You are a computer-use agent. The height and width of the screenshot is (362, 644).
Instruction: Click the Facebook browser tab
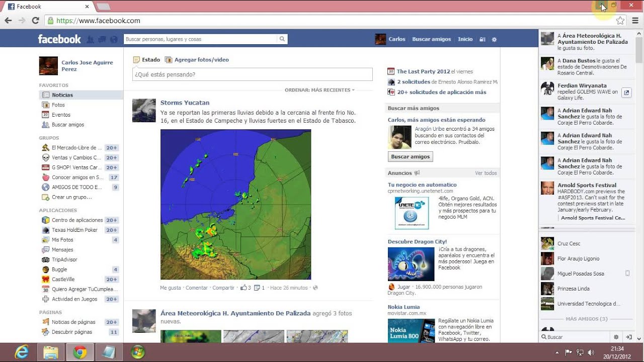(49, 7)
